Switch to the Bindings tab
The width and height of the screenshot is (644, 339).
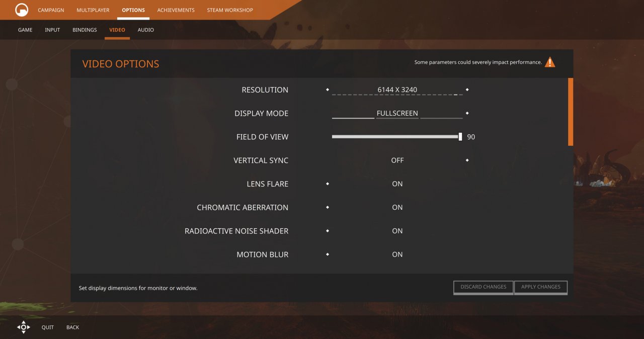click(85, 30)
